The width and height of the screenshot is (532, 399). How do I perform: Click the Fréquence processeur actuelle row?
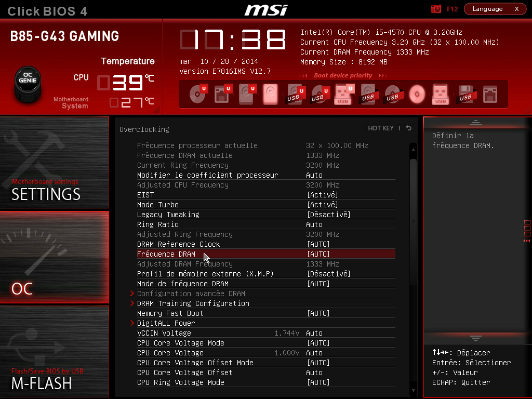pos(266,145)
